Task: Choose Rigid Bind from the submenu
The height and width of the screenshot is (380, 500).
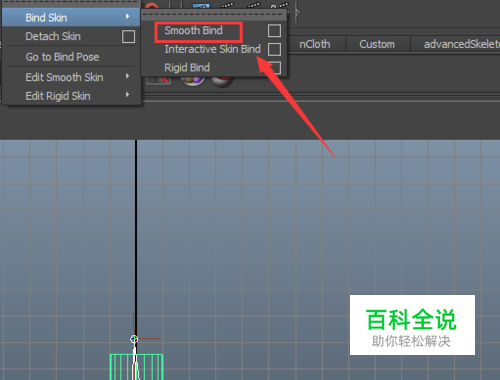Action: coord(187,68)
